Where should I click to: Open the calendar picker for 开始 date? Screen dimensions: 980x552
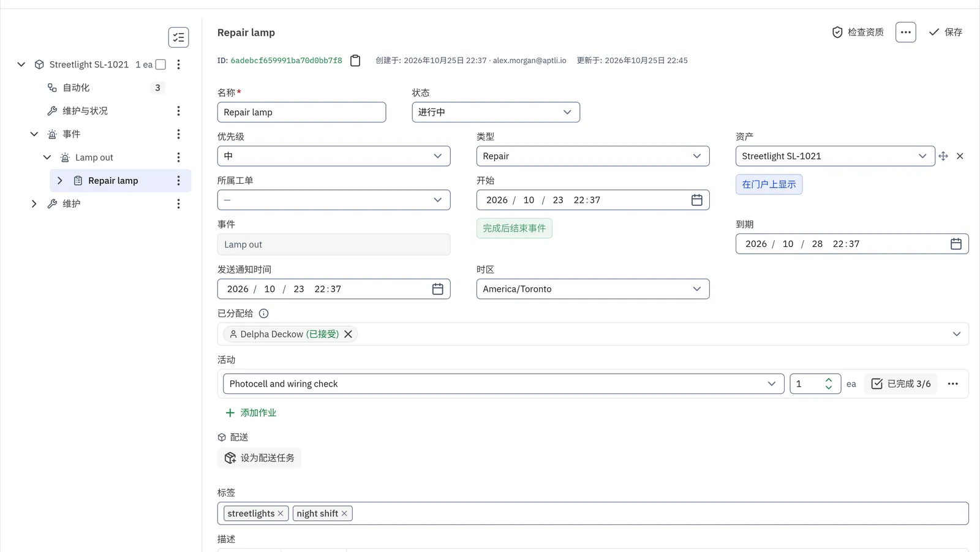tap(696, 200)
